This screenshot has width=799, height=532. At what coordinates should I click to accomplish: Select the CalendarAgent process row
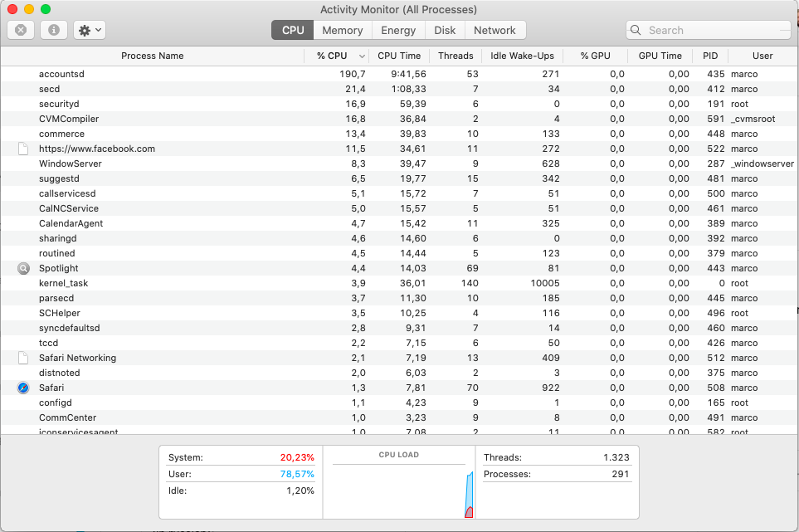coord(399,224)
